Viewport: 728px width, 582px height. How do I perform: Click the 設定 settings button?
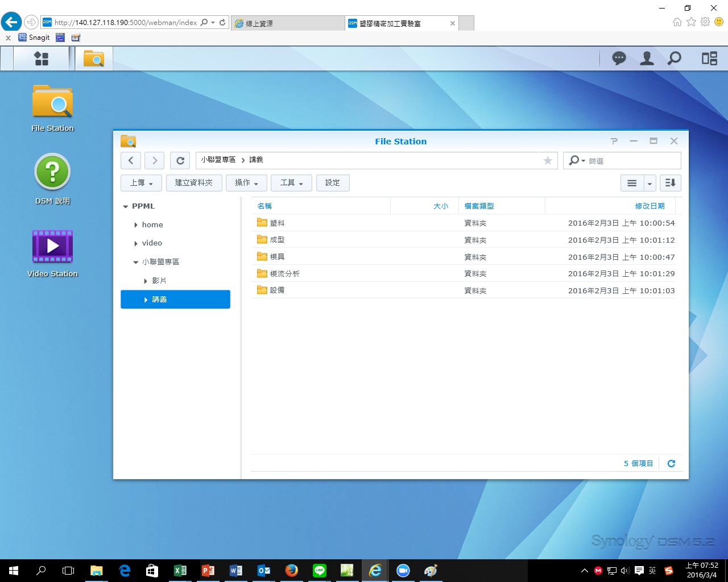tap(333, 183)
